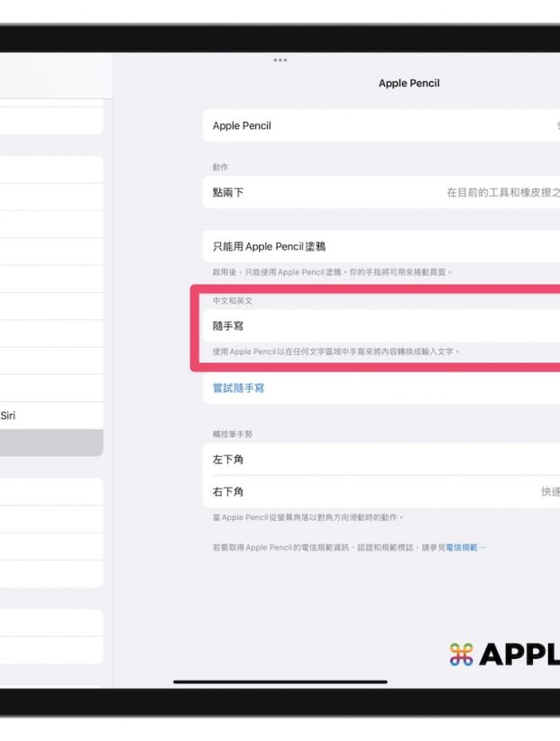Tap the home indicator bar at bottom
The image size is (560, 741).
(x=280, y=682)
